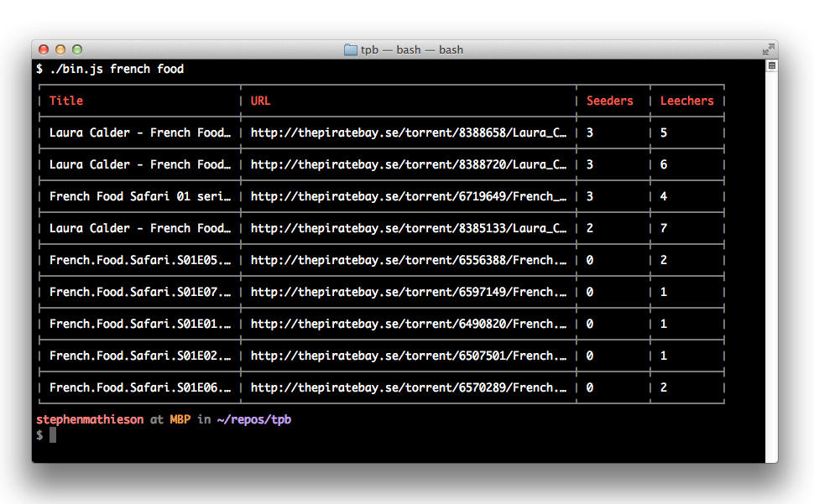Select the terminal cursor at the prompt

[x=52, y=434]
